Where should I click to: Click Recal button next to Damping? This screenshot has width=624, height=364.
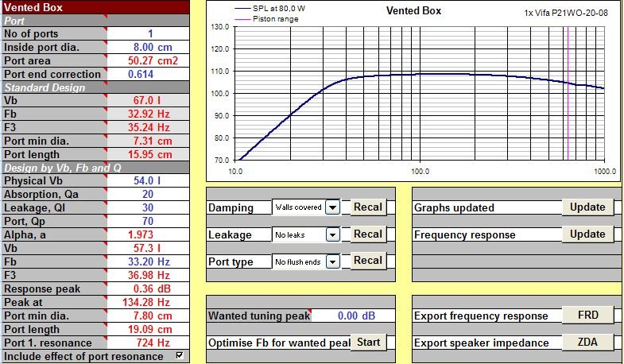pos(368,207)
